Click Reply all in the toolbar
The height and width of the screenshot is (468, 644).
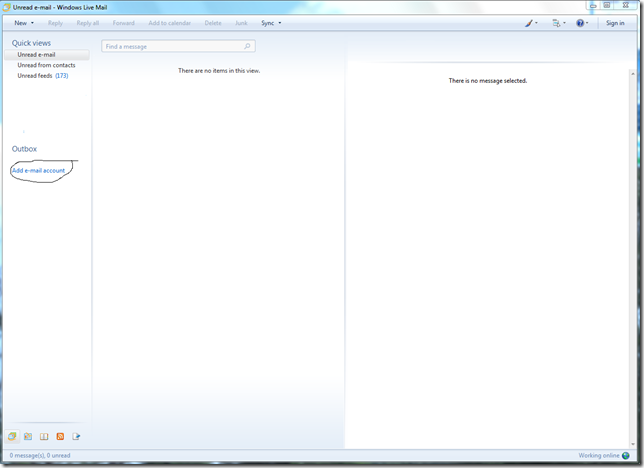click(87, 23)
